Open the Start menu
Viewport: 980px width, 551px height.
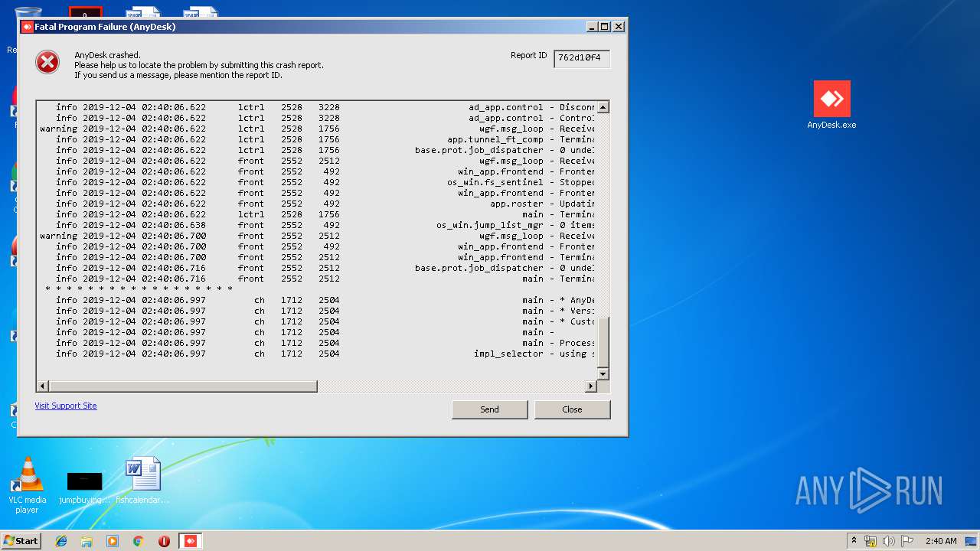[21, 540]
